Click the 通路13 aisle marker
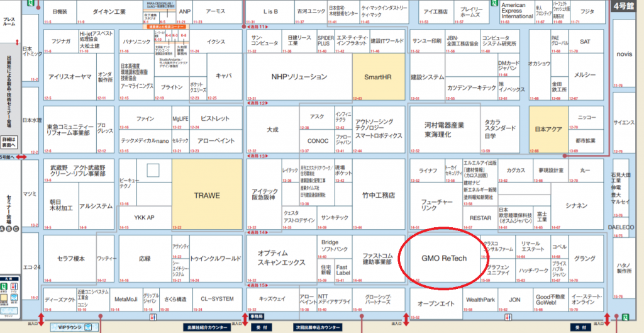Image resolution: width=644 pixels, height=333 pixels. click(258, 155)
